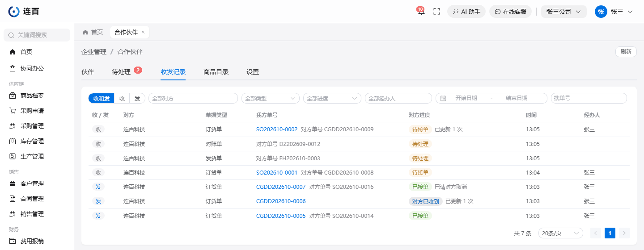Click the 费用报销 icon in sidebar
Screen dimensions: 644x250
click(13, 241)
